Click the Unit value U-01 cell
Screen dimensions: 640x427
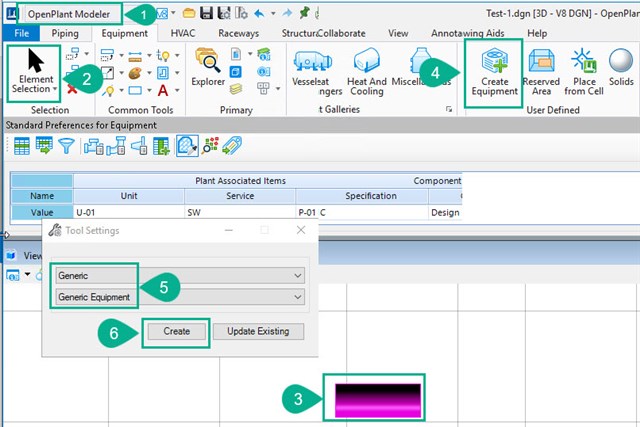[129, 212]
